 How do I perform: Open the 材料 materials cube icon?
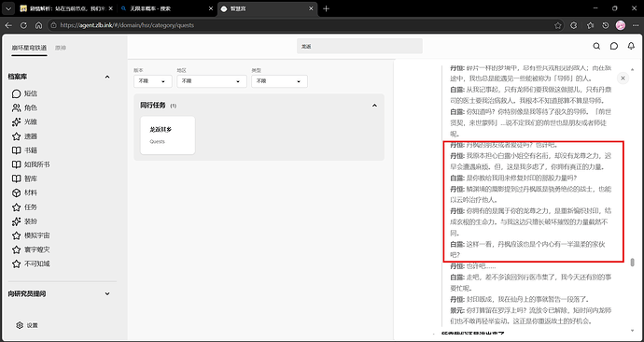[x=16, y=192]
